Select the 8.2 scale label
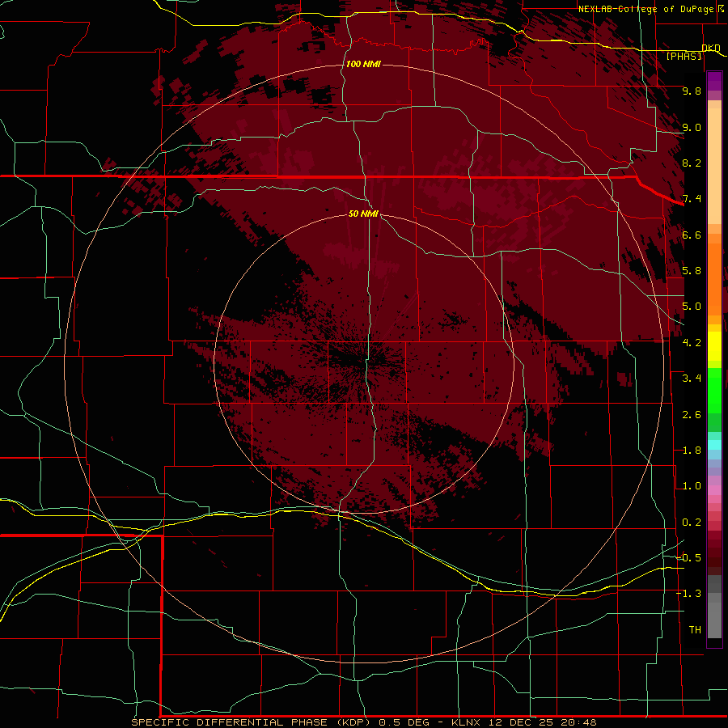Screen dimensions: 728x728 point(692,163)
